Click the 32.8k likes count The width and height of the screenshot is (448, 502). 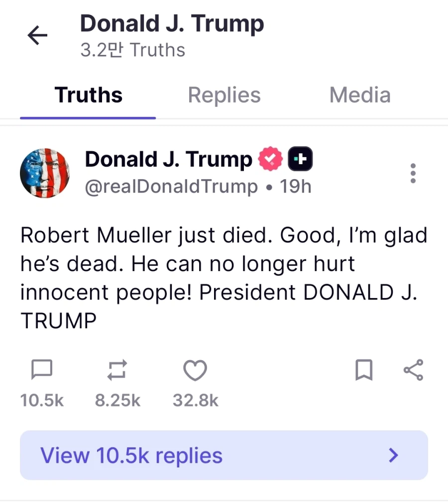(196, 401)
